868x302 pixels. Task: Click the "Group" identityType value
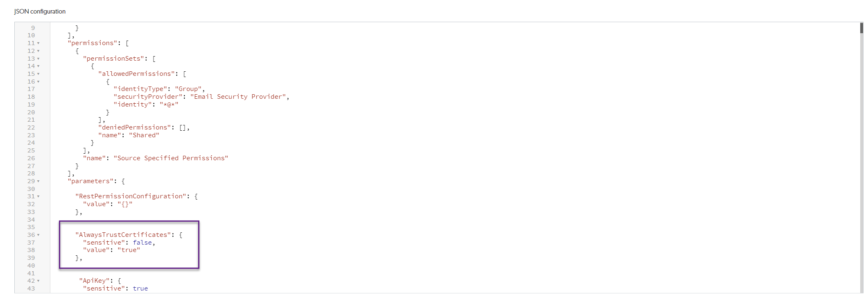pos(188,89)
